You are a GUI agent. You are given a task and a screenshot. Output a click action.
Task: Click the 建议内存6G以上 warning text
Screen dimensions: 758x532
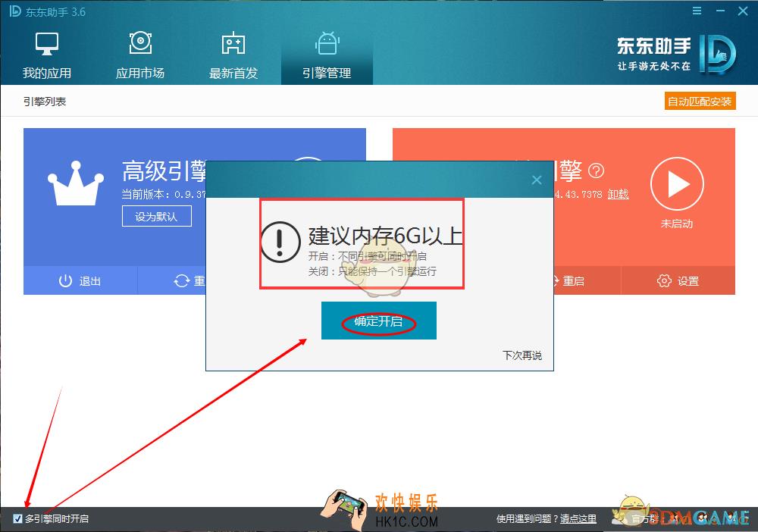(385, 236)
